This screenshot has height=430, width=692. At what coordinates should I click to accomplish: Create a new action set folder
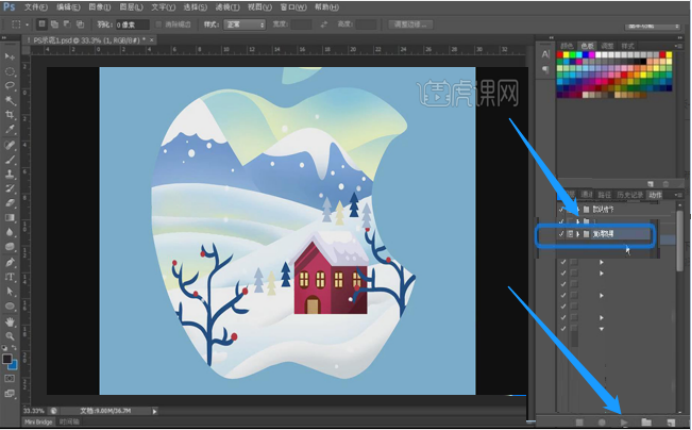647,422
